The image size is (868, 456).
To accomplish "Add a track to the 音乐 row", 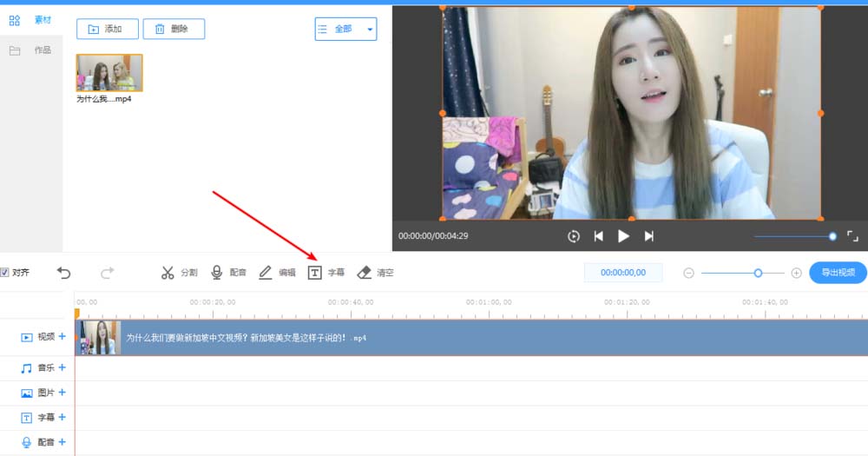I will point(62,367).
